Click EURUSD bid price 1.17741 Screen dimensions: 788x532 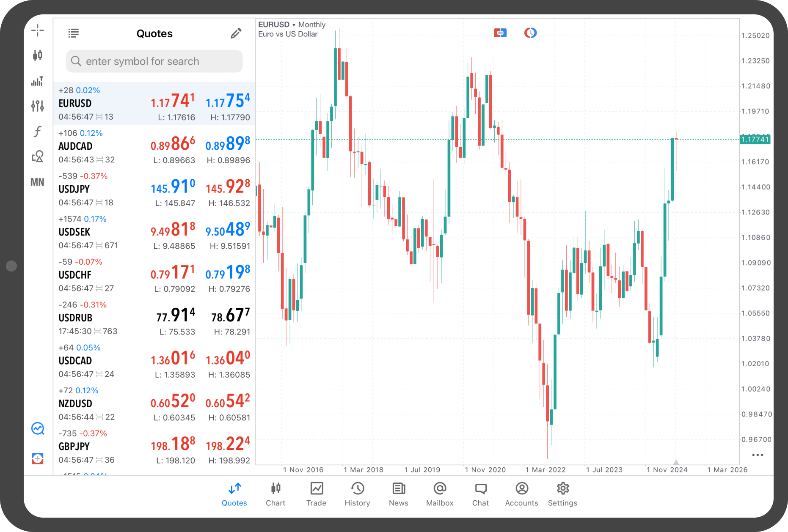(x=173, y=101)
